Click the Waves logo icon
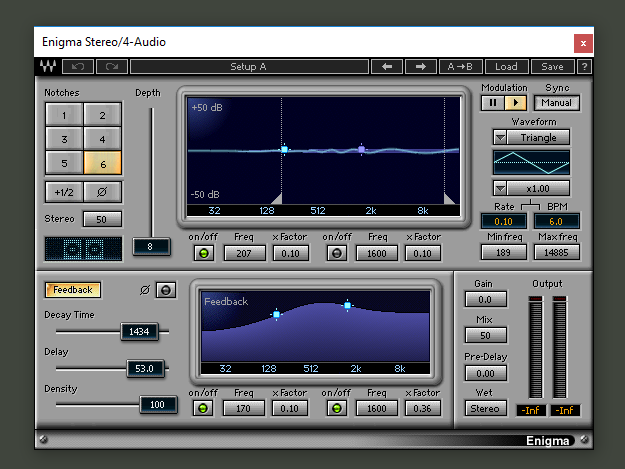 [x=48, y=67]
